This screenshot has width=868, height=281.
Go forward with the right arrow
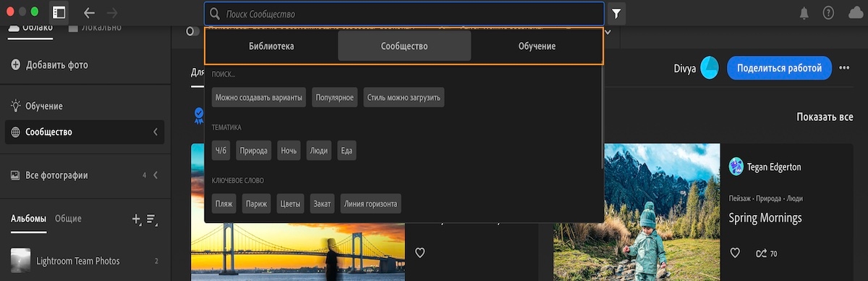[111, 12]
